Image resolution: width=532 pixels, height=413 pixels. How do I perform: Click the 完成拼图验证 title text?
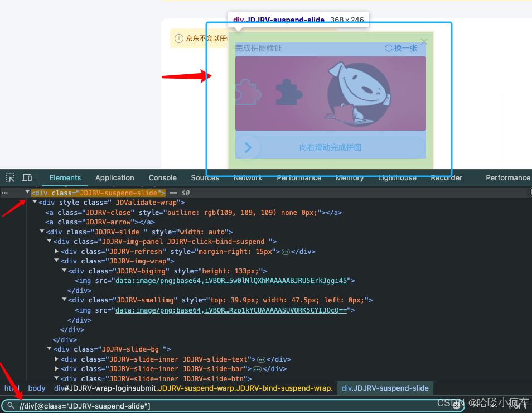tap(259, 48)
